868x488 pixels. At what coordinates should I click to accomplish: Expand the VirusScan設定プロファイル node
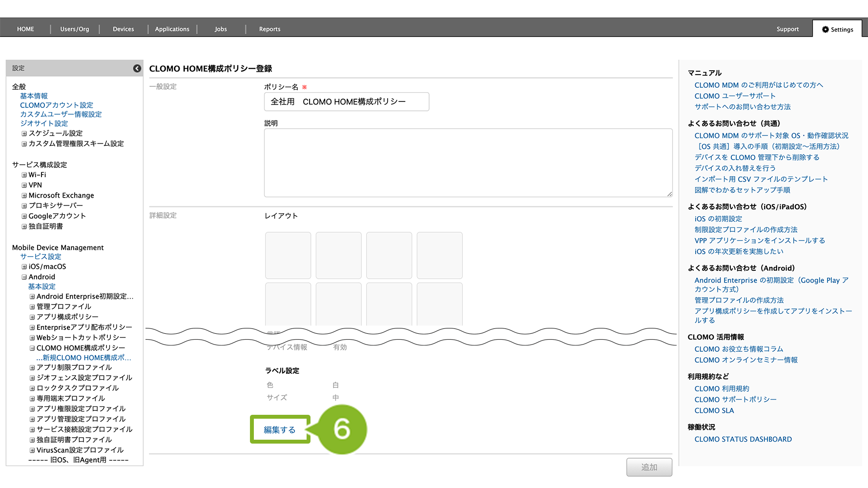click(x=32, y=450)
